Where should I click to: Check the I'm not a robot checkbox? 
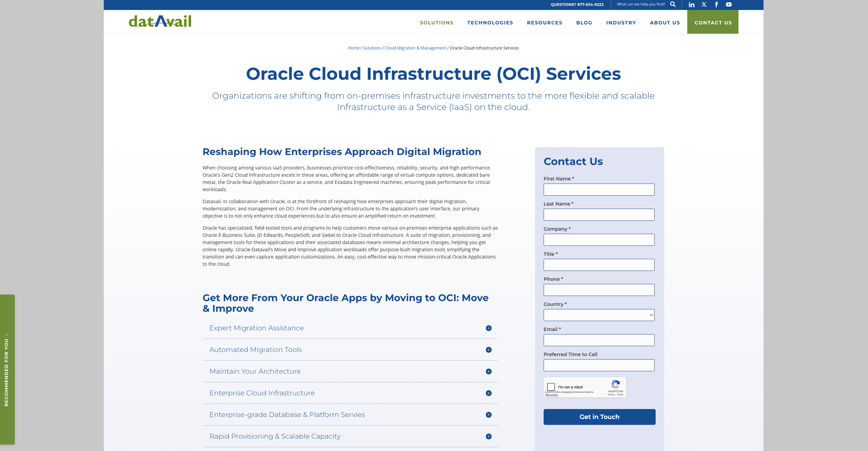[551, 386]
